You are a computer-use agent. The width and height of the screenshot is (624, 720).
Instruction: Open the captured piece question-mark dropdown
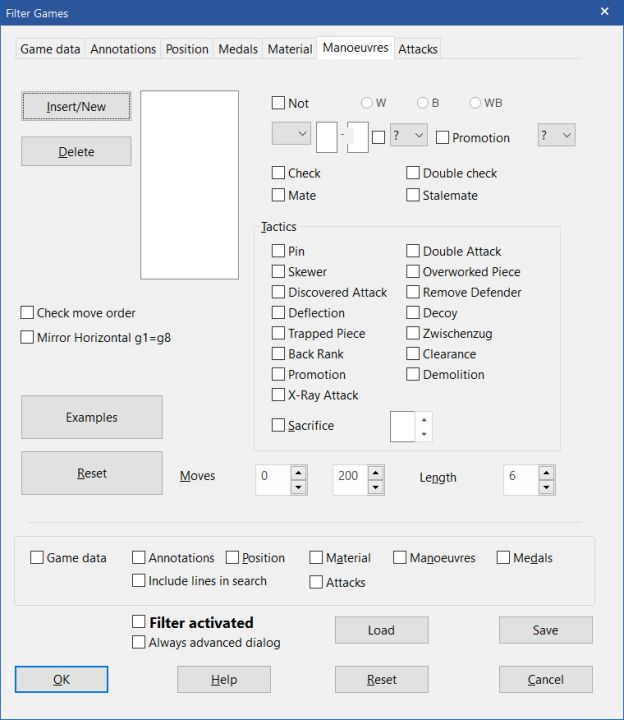408,135
